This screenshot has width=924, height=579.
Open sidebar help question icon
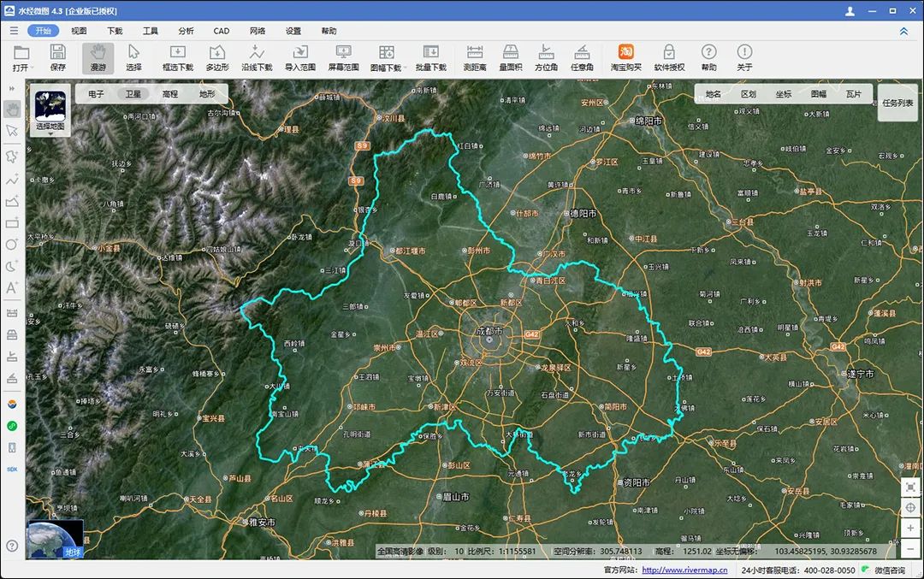(x=12, y=546)
